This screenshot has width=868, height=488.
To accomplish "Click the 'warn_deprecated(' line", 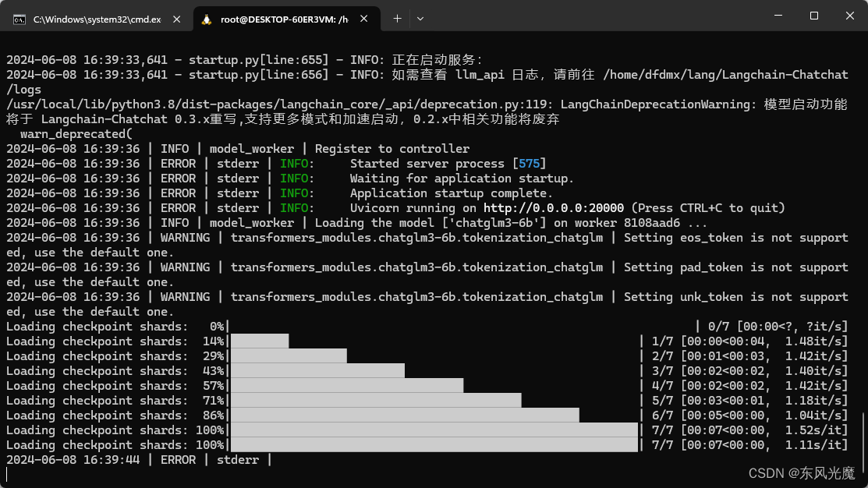I will [76, 134].
